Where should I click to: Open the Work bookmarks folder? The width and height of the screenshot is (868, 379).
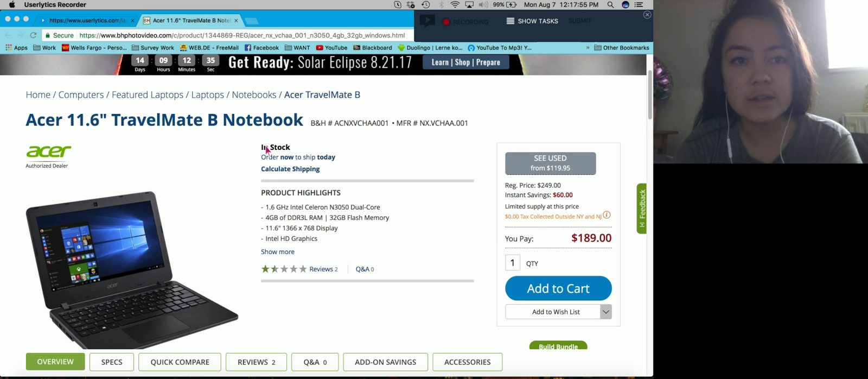tap(44, 48)
